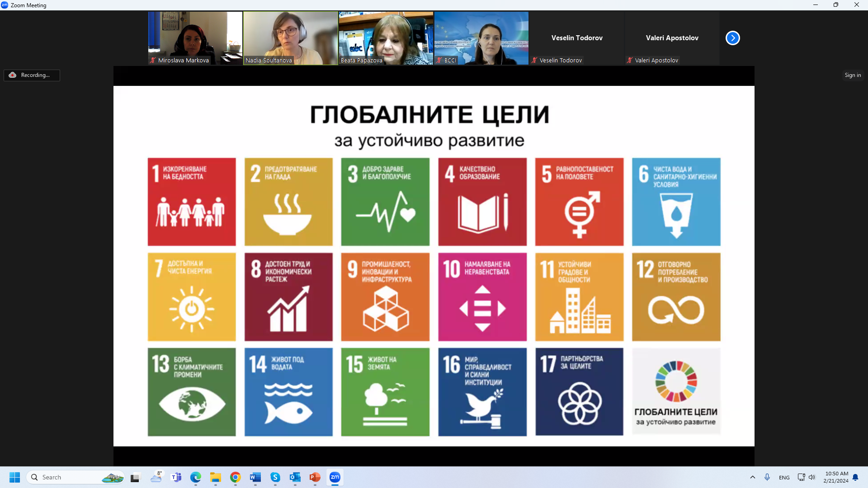Open Microsoft Edge from the taskbar
This screenshot has height=488, width=868.
196,477
